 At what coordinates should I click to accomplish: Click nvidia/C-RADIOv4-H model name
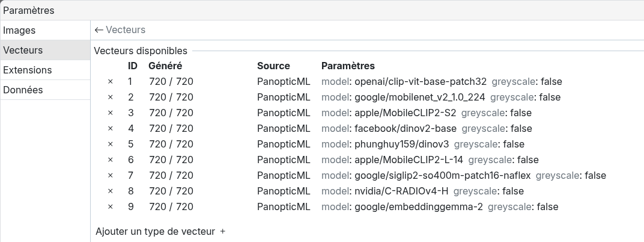pyautogui.click(x=401, y=191)
